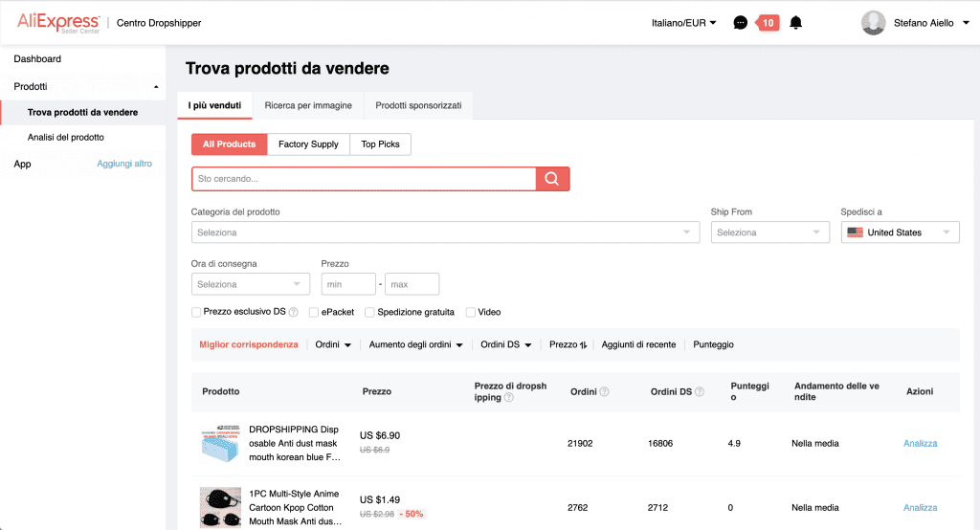Image resolution: width=980 pixels, height=530 pixels.
Task: Click the Centro Dropshipper header text
Action: coord(159,23)
